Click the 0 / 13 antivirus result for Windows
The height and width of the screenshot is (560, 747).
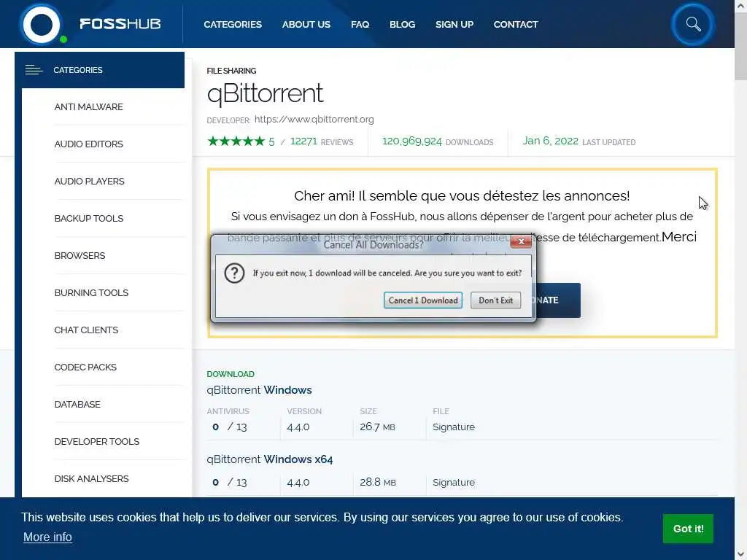(x=230, y=427)
